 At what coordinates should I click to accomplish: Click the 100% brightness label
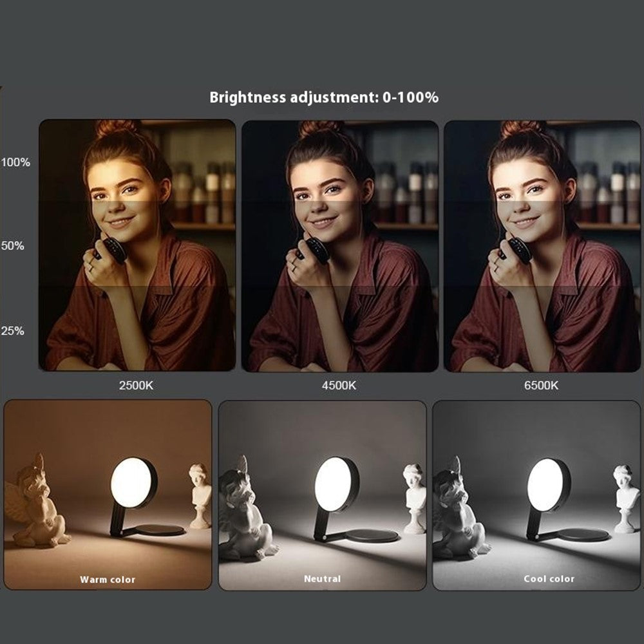[x=15, y=162]
